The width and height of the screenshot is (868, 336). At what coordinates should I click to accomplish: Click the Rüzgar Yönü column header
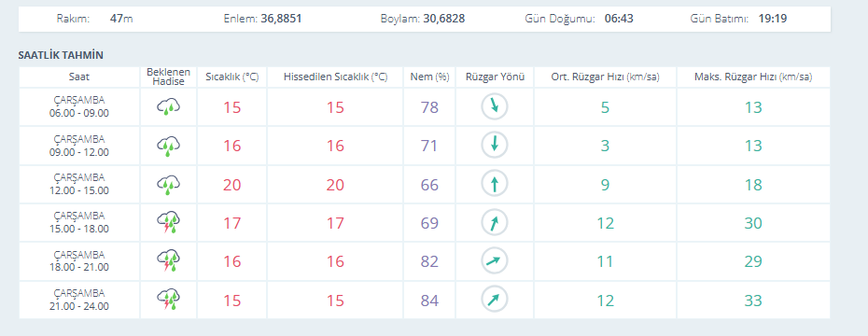pos(495,77)
